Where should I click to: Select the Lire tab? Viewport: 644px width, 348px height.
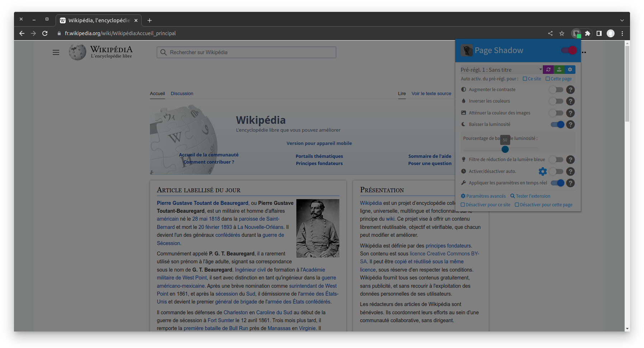click(402, 94)
